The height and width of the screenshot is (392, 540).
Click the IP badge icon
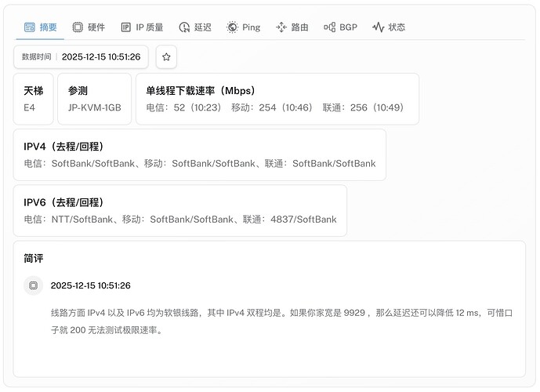tap(125, 27)
